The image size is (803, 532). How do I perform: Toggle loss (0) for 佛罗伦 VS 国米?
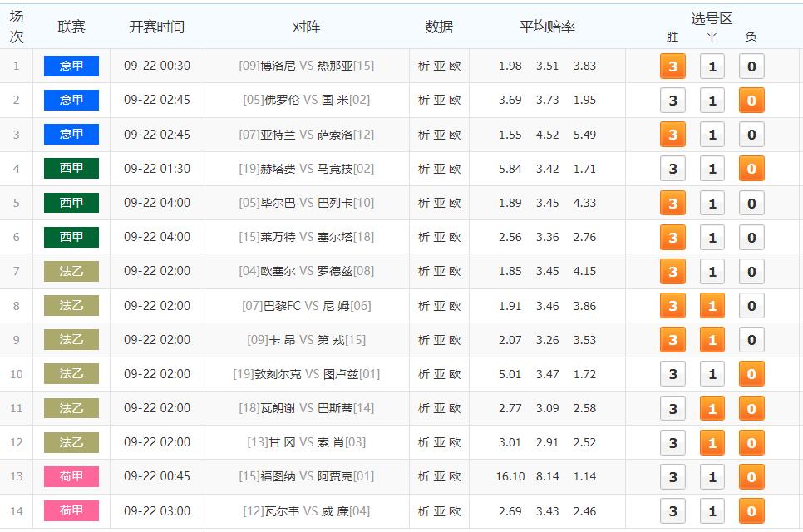(751, 101)
